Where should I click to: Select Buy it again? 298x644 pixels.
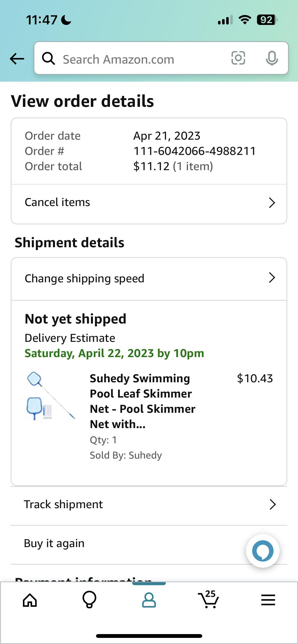[54, 543]
